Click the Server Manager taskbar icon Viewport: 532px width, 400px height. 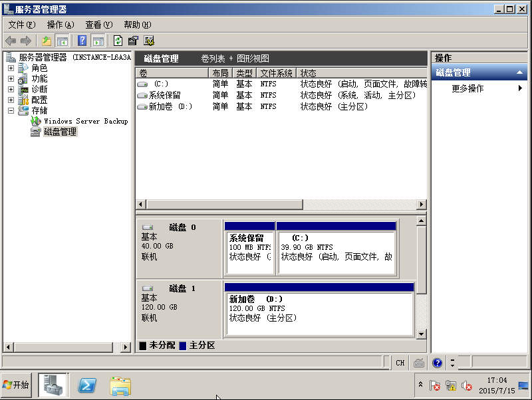tap(53, 385)
